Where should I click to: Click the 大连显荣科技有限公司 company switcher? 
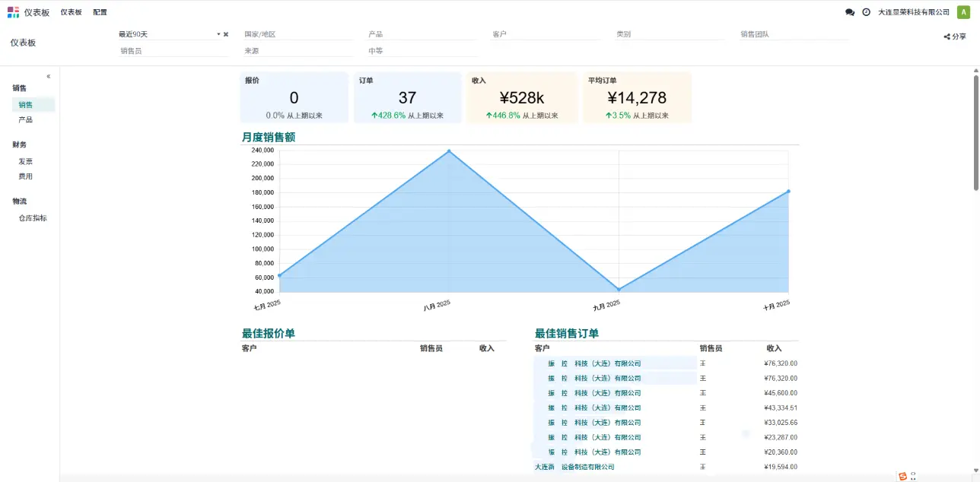tap(914, 12)
